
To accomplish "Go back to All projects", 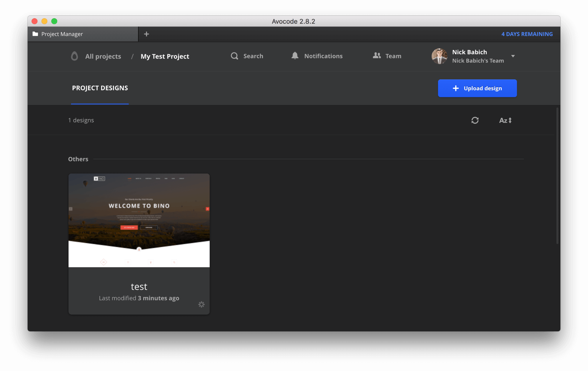I will 103,56.
